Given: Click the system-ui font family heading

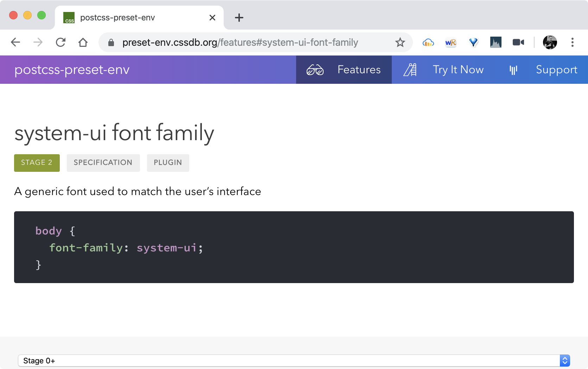Looking at the screenshot, I should click(114, 133).
